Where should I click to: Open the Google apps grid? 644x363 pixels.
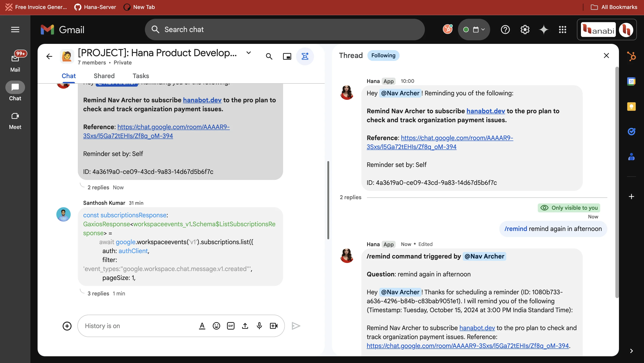coord(563,30)
